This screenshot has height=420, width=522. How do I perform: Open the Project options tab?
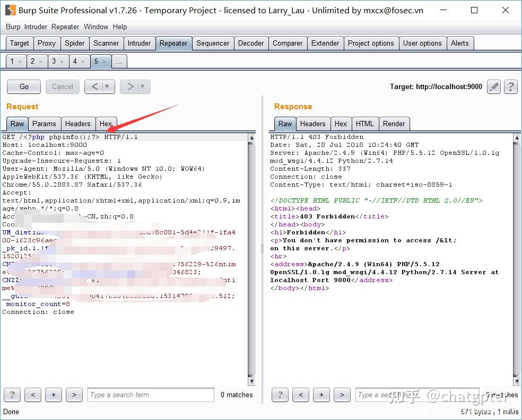coord(371,43)
